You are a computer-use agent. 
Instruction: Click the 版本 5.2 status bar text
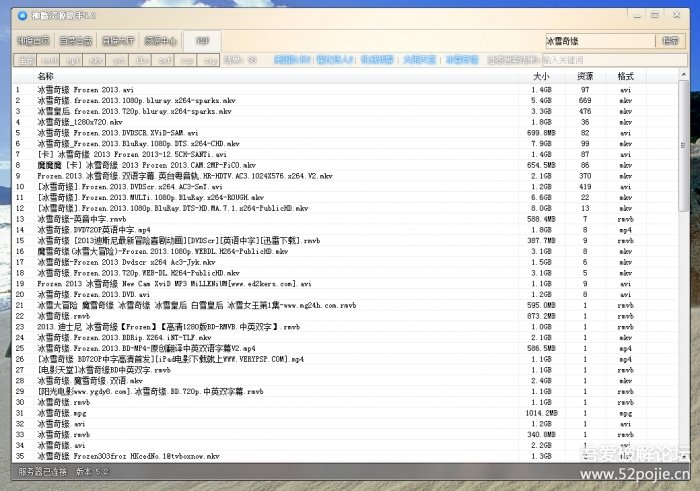click(92, 471)
